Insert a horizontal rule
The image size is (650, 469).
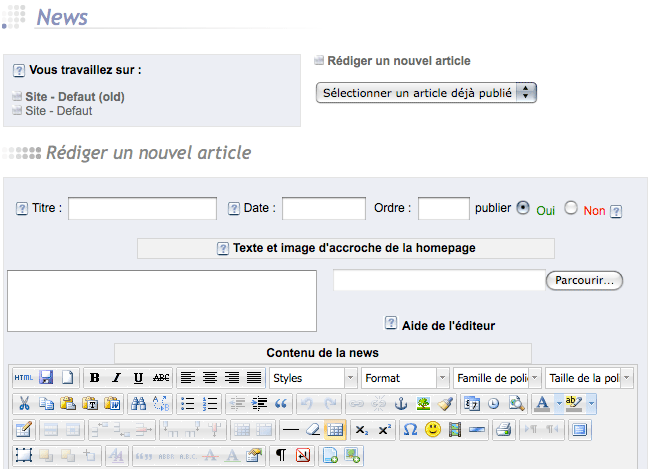tap(291, 430)
